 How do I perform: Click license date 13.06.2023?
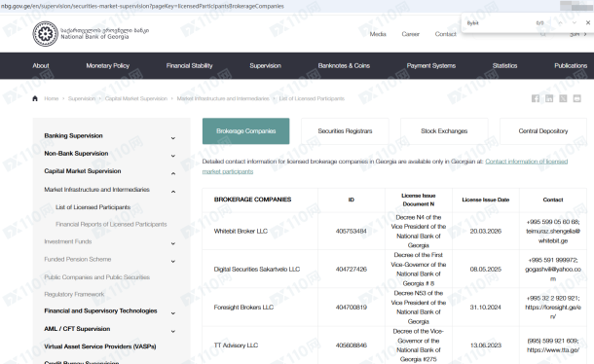point(486,346)
